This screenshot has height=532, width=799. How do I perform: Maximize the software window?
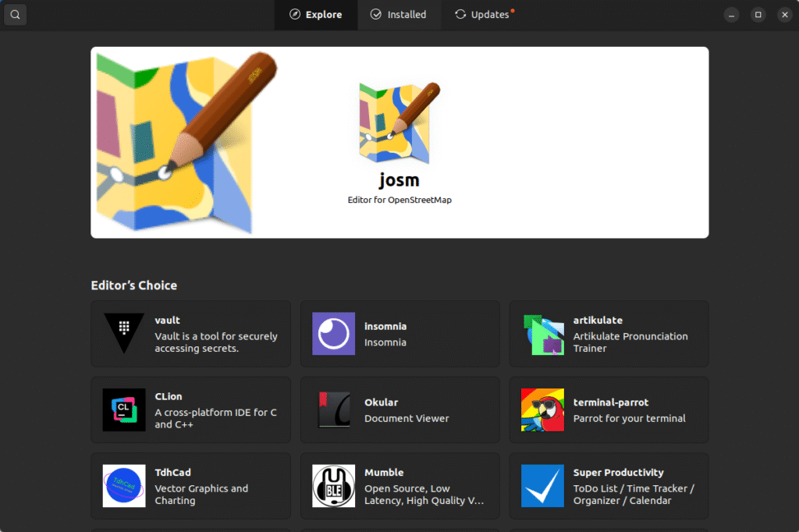[x=758, y=15]
